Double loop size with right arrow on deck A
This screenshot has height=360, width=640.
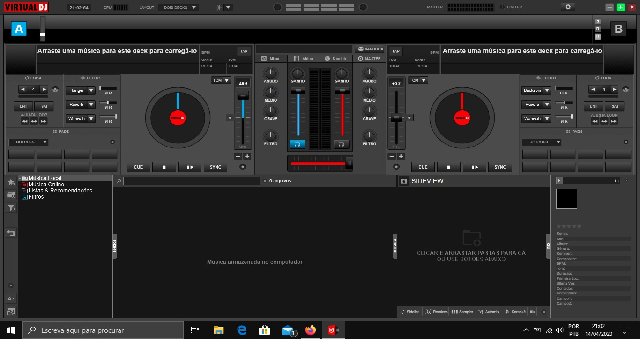point(43,89)
